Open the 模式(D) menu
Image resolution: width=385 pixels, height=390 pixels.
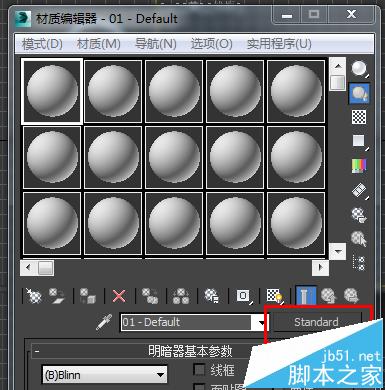[x=42, y=44]
